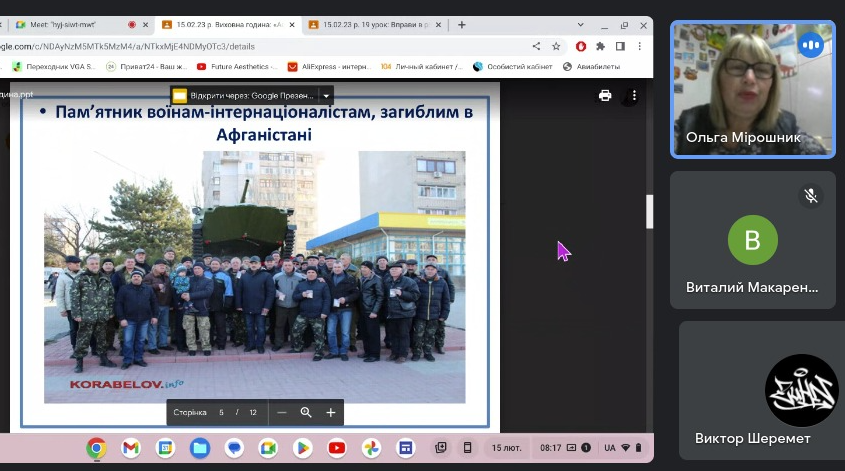The image size is (845, 471).
Task: Open the 'Переходник VGA S...' bookmark
Action: click(x=54, y=67)
